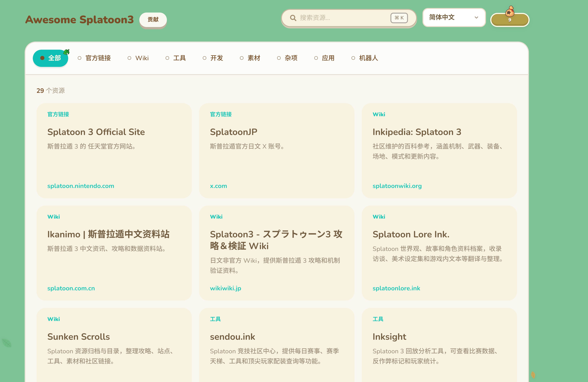The height and width of the screenshot is (382, 588).
Task: Click 工具 tag on Inksight card
Action: 378,319
